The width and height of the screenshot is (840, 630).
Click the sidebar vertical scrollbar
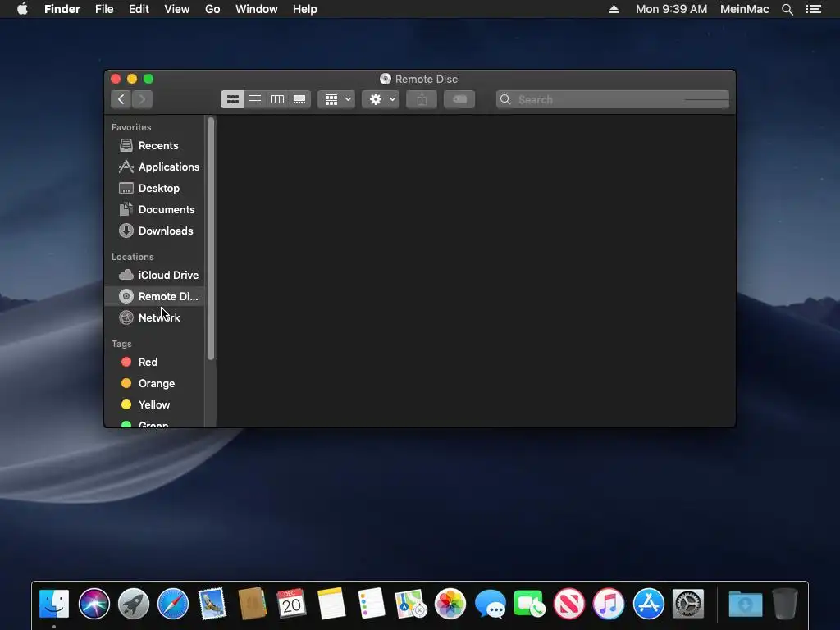click(x=211, y=239)
